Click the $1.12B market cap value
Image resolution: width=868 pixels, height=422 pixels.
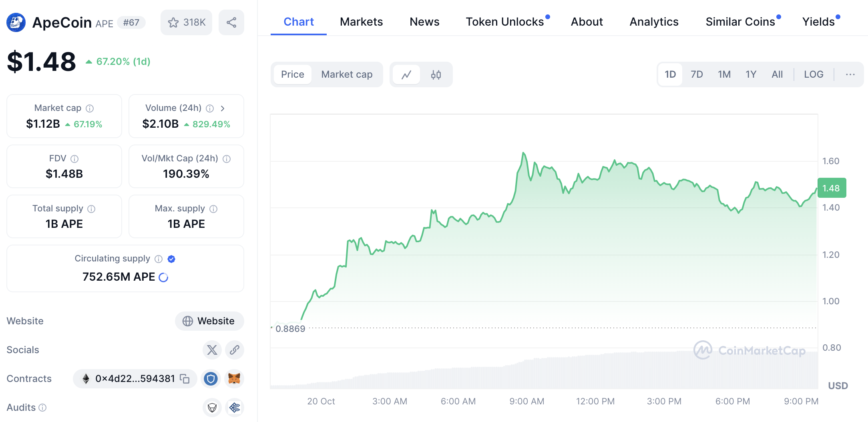pyautogui.click(x=43, y=124)
